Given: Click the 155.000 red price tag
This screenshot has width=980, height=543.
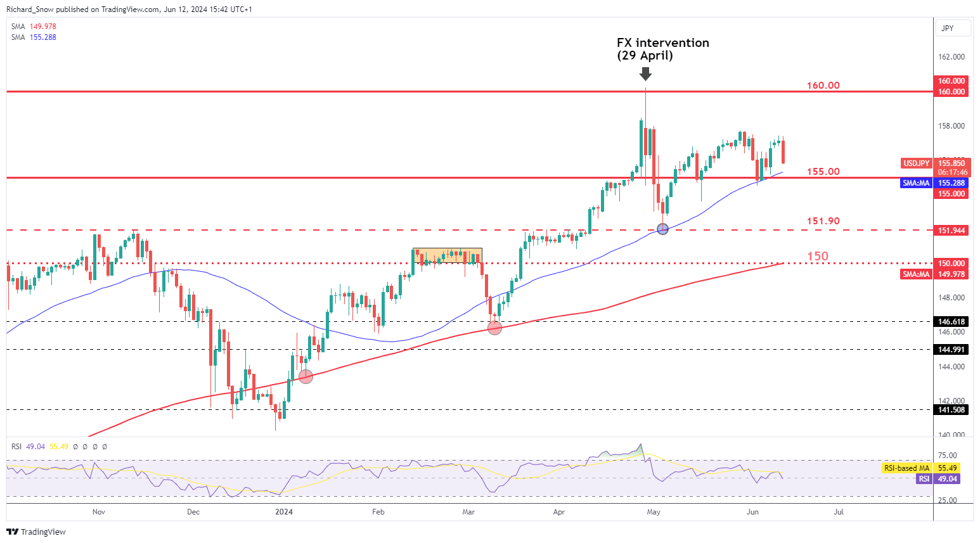Looking at the screenshot, I should tap(951, 194).
